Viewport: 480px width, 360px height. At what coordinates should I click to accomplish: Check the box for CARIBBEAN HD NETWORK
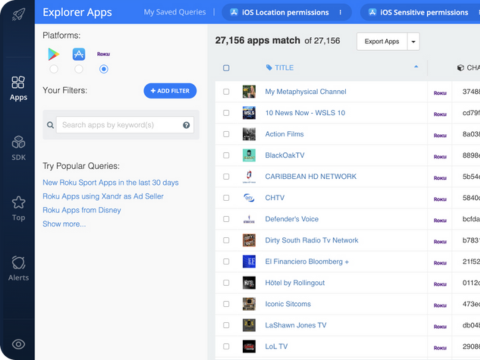(x=226, y=177)
